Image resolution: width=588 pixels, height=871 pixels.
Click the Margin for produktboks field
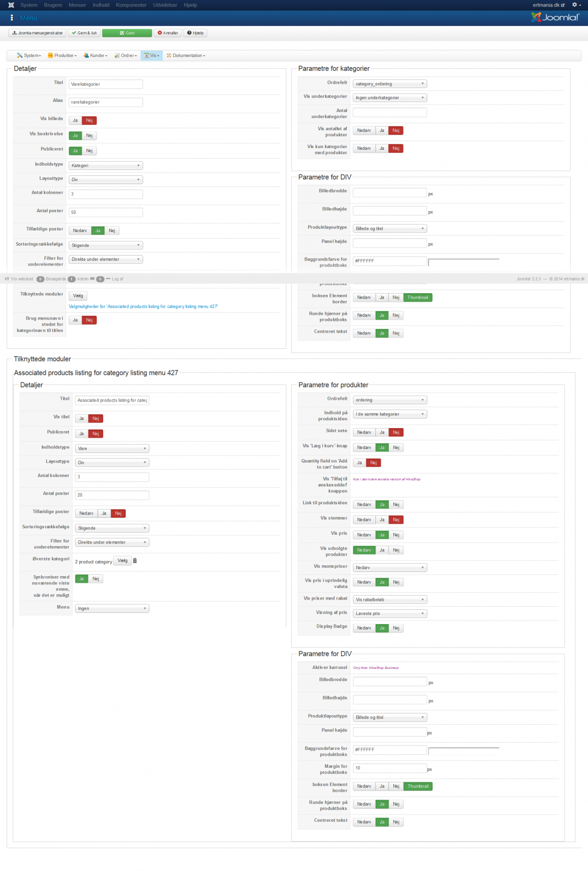(x=390, y=768)
